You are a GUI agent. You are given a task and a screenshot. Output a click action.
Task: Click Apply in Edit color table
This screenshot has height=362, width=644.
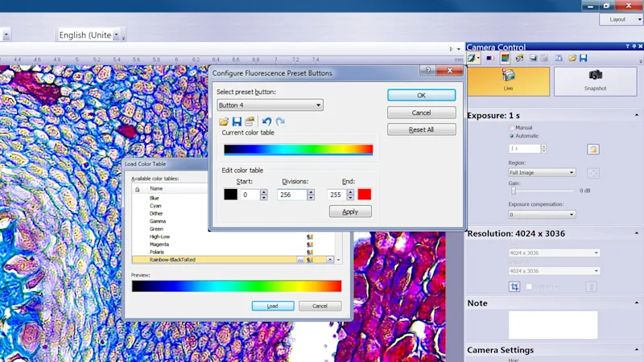(350, 212)
